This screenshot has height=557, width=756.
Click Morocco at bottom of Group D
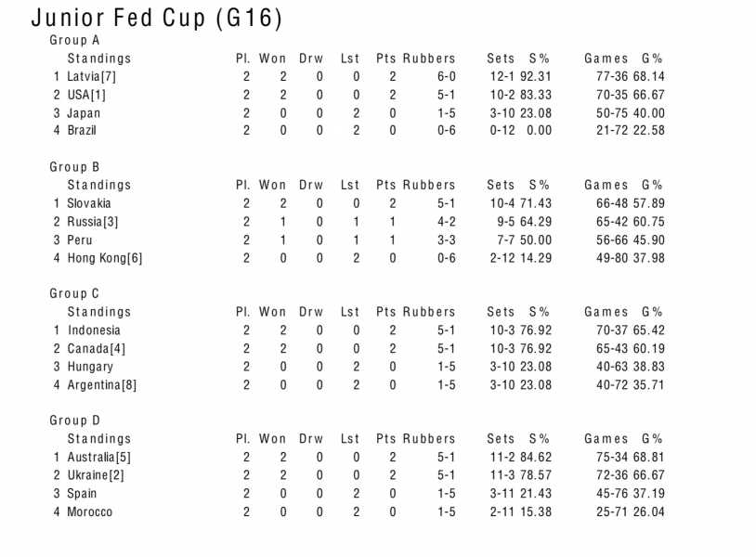[x=90, y=512]
